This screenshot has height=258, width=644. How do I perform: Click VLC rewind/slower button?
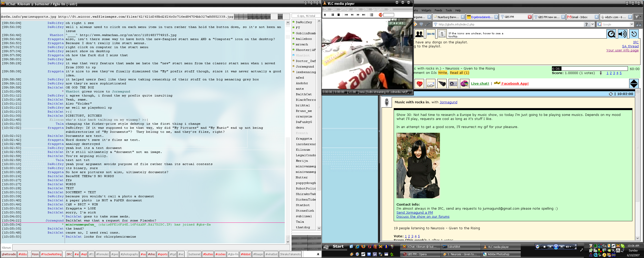click(352, 15)
